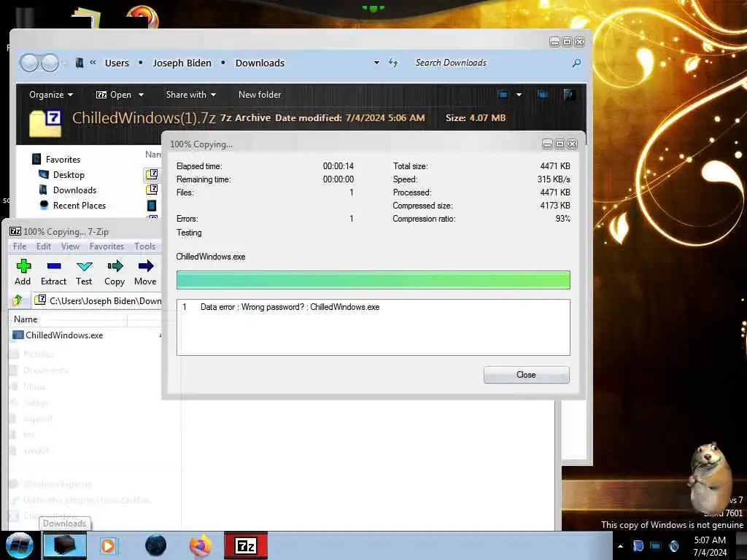
Task: Click New folder in Explorer
Action: [260, 95]
